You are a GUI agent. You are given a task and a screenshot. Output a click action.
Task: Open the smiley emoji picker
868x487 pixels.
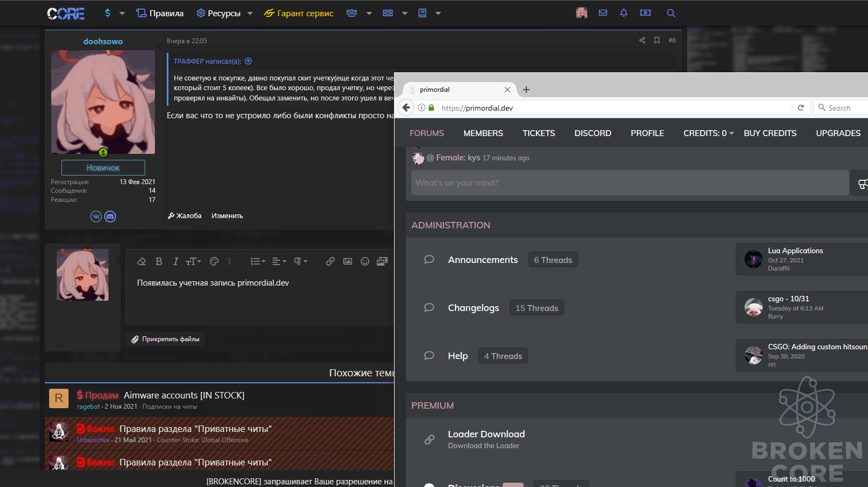[x=365, y=261]
